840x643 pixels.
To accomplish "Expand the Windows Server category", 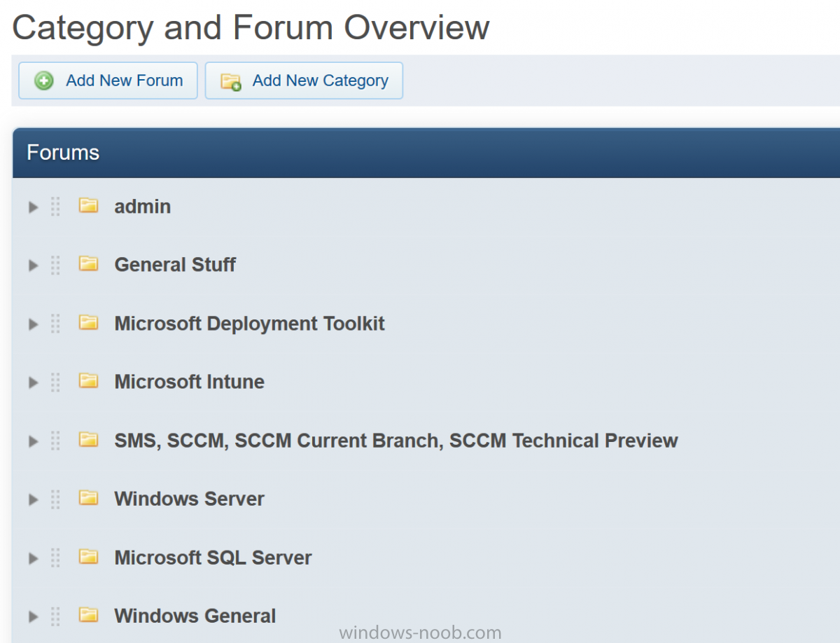I will [x=32, y=499].
